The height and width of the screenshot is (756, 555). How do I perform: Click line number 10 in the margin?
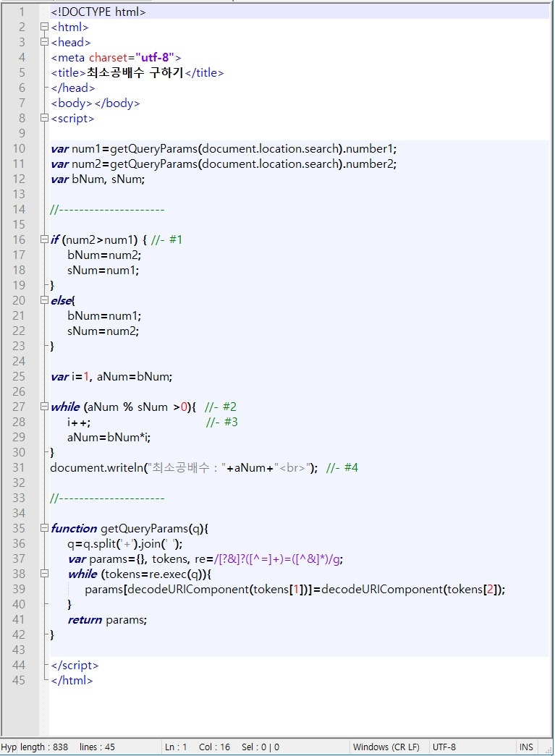19,148
